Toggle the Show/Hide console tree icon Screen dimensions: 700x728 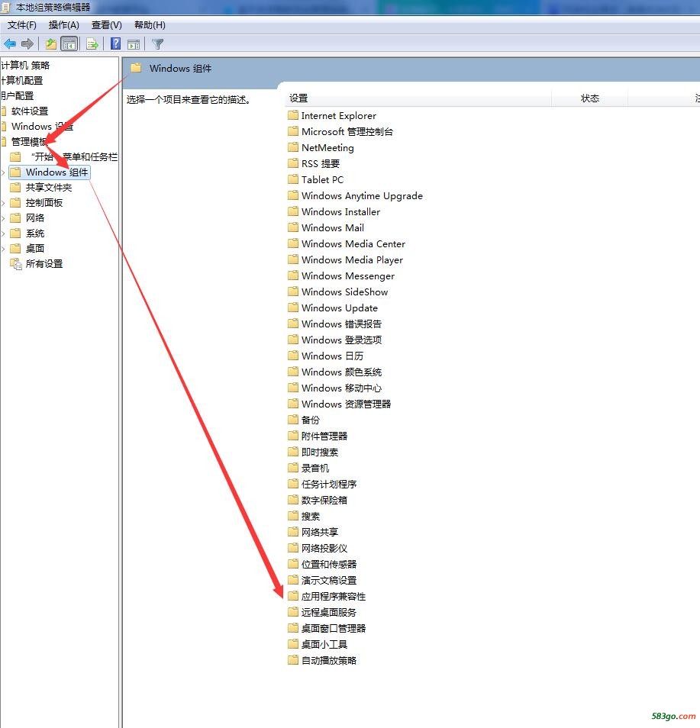[69, 44]
